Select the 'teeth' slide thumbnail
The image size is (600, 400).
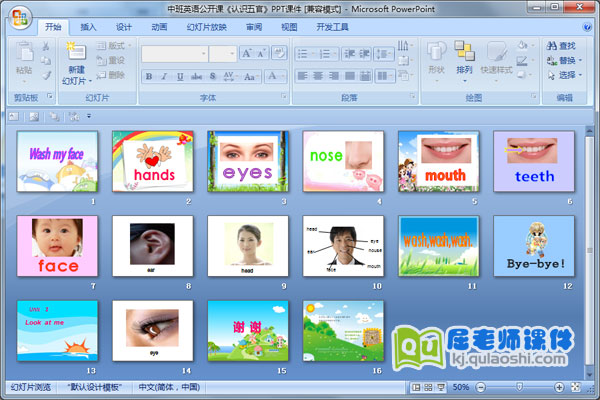pos(534,162)
